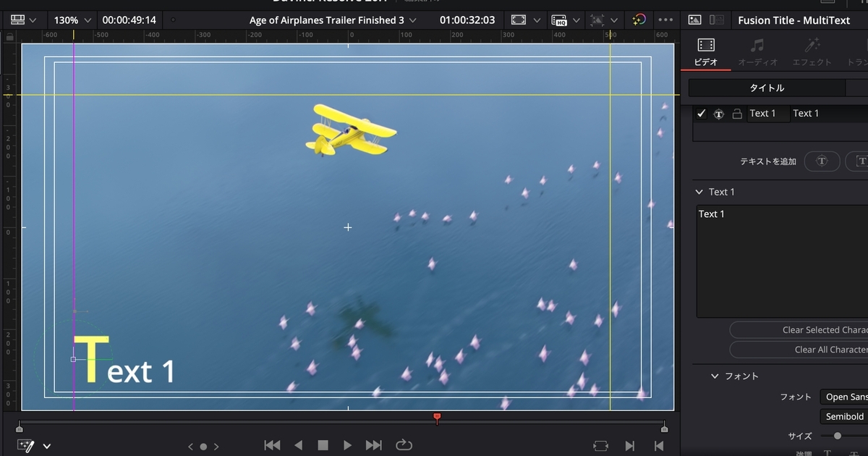Click the Loop playback icon
Image resolution: width=868 pixels, height=456 pixels.
point(404,445)
